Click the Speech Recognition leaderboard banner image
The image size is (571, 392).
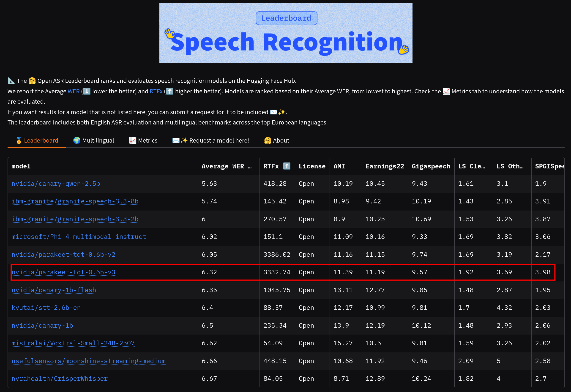[x=286, y=33]
